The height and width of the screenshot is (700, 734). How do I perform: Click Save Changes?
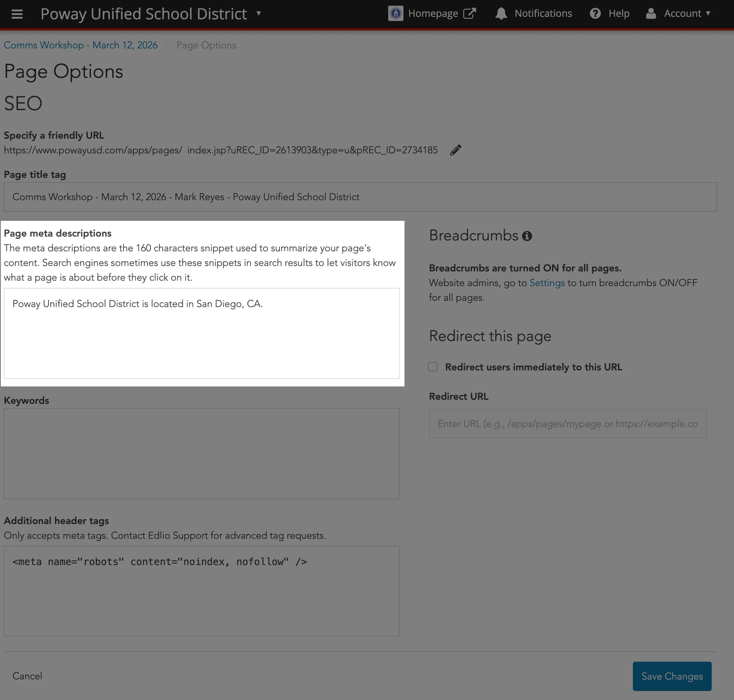point(672,676)
